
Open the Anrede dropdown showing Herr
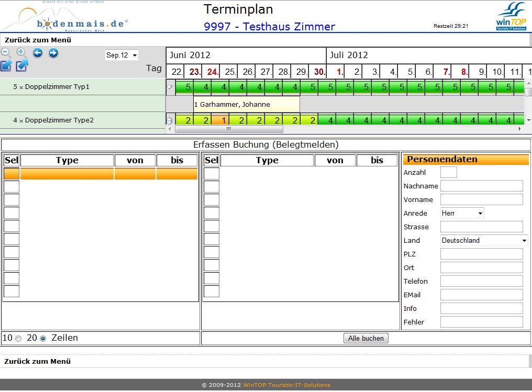[462, 213]
